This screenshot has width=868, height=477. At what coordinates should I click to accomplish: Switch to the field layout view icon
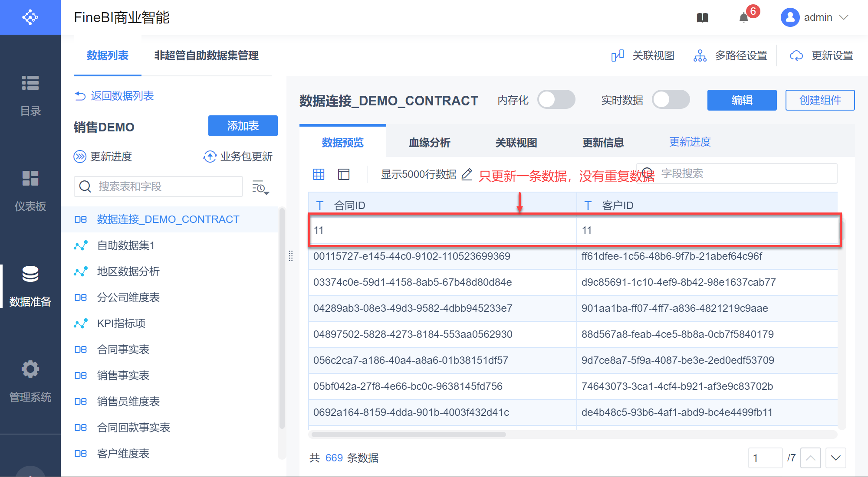(x=344, y=174)
